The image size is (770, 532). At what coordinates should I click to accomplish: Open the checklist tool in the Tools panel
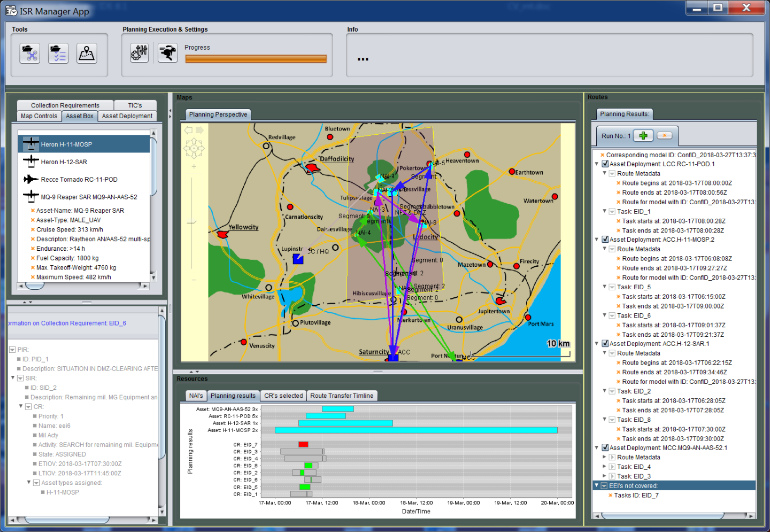(x=58, y=53)
